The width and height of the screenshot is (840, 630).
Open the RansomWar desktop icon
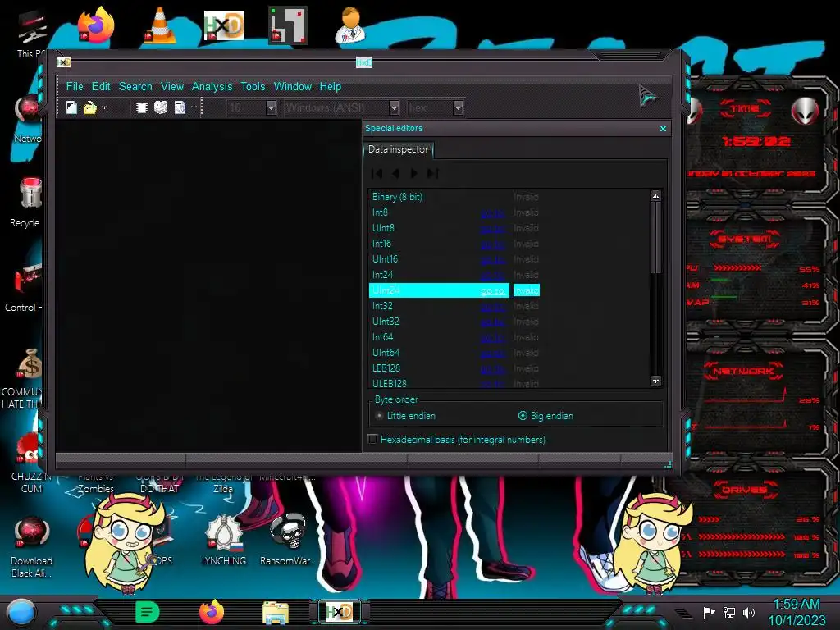coord(288,540)
